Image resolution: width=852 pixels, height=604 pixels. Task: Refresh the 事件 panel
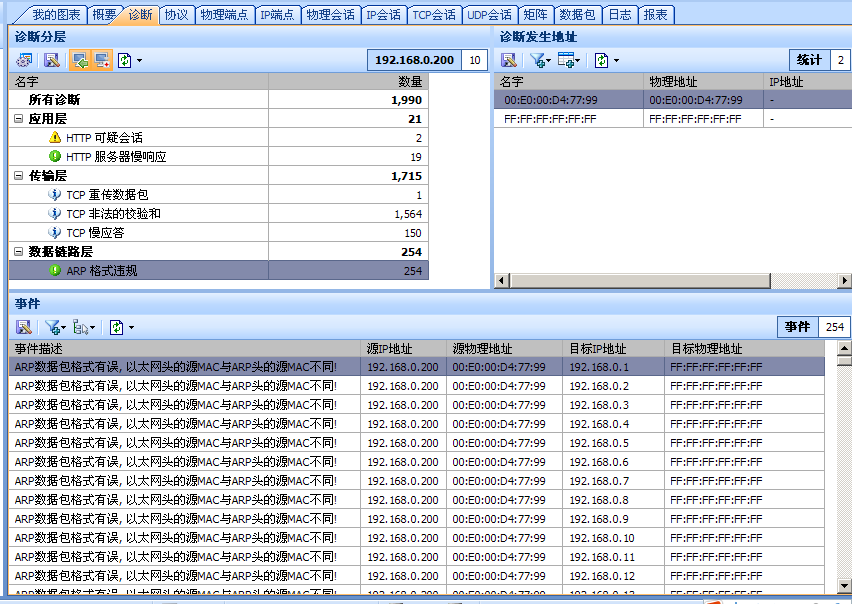[116, 327]
